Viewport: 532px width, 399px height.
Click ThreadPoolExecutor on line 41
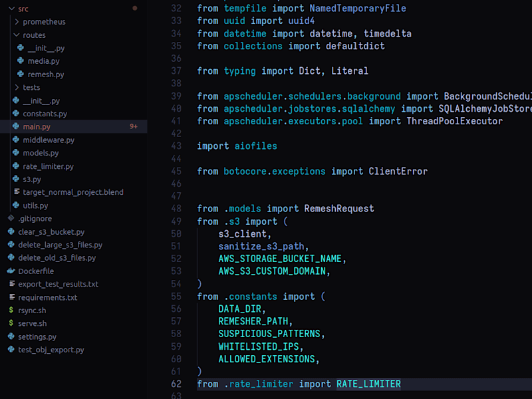point(455,121)
